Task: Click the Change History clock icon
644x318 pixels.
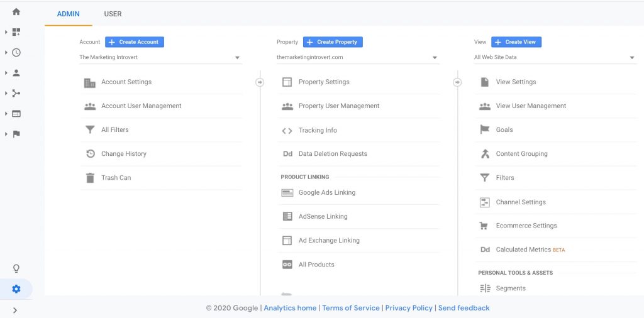Action: tap(90, 154)
